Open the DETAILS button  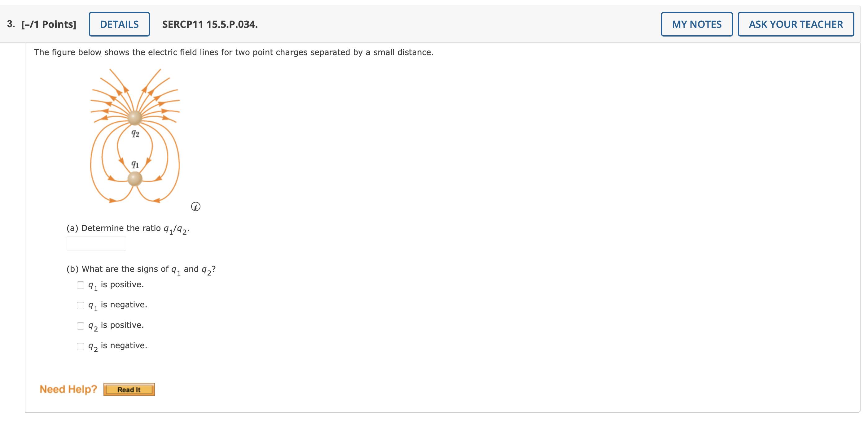tap(119, 24)
